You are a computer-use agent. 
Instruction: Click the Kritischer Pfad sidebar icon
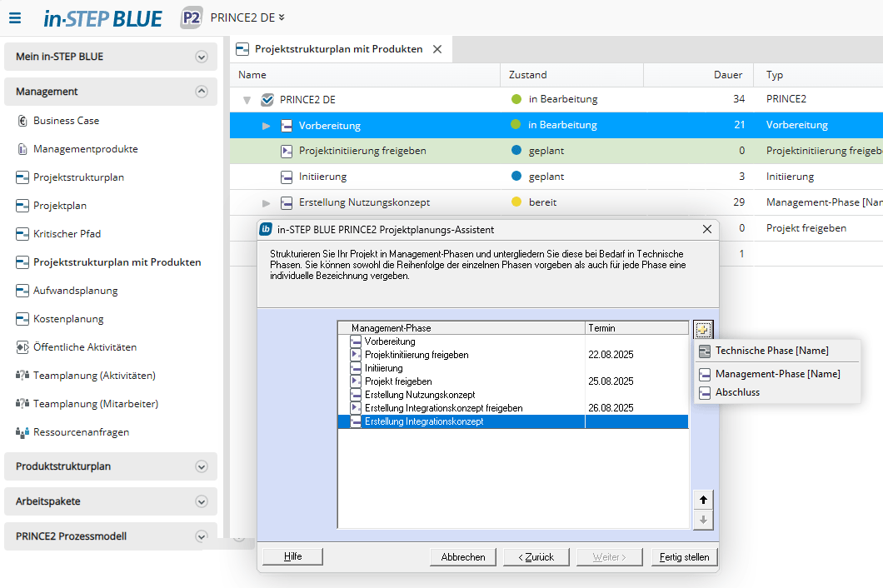22,234
